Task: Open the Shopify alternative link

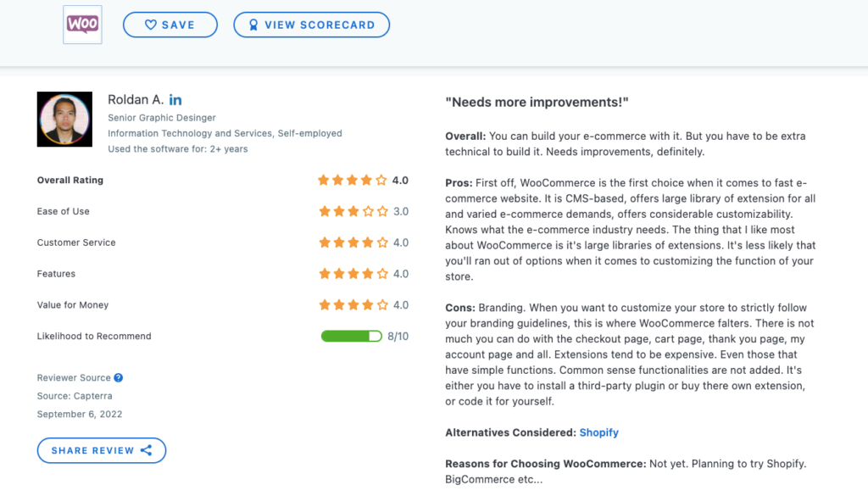Action: click(598, 432)
